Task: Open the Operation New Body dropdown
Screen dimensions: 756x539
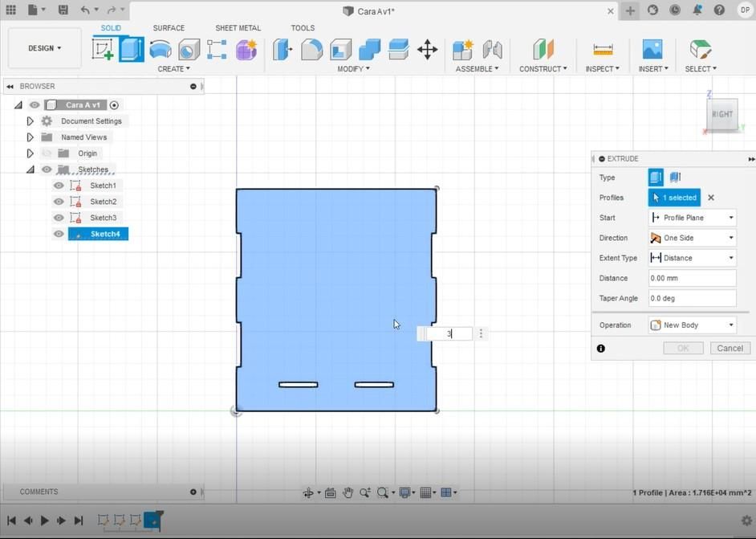Action: coord(692,325)
